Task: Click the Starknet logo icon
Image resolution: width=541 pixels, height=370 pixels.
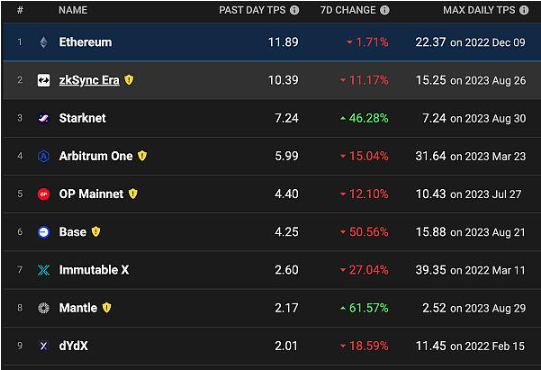Action: [x=43, y=118]
